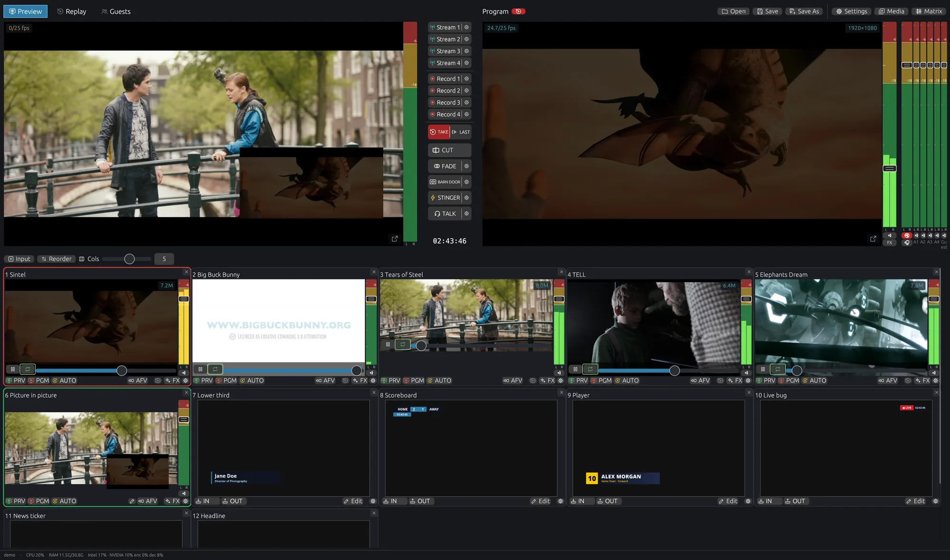Open the Settings menu

click(x=852, y=11)
